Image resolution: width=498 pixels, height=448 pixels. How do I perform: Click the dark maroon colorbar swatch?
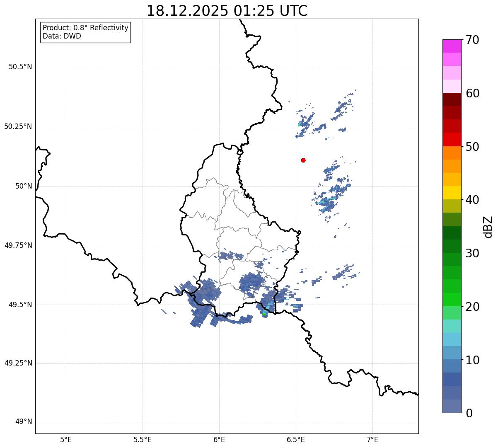[x=452, y=99]
